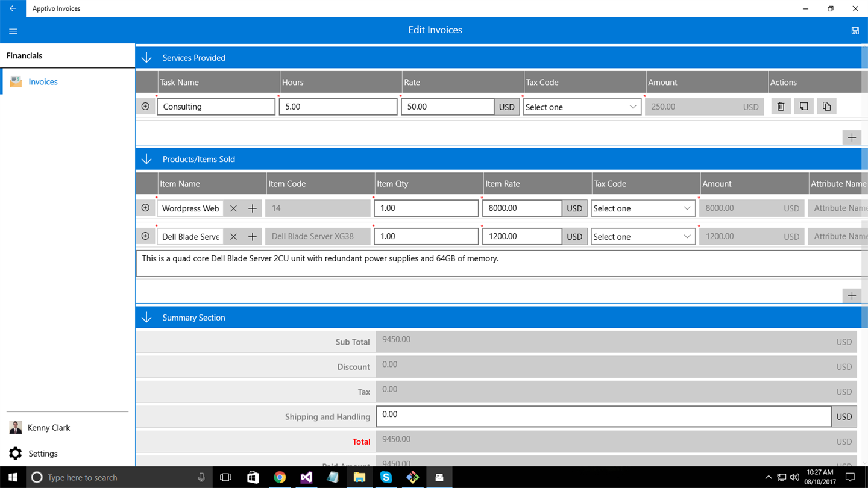Collapse the Products/Items Sold section
This screenshot has height=488, width=868.
[x=146, y=159]
